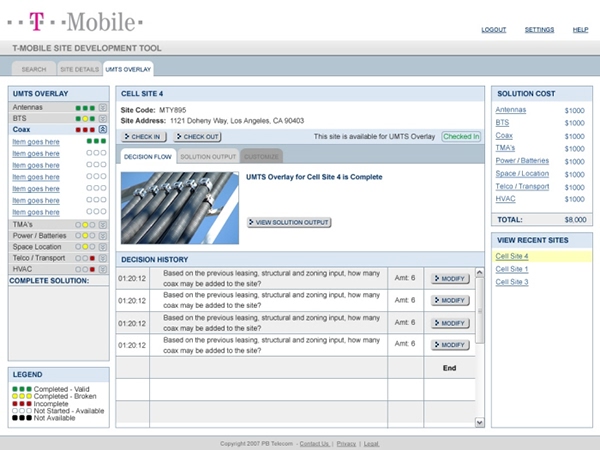Switch to the SITE DETAILS tab
Viewport: 600px width, 450px height.
tap(80, 69)
